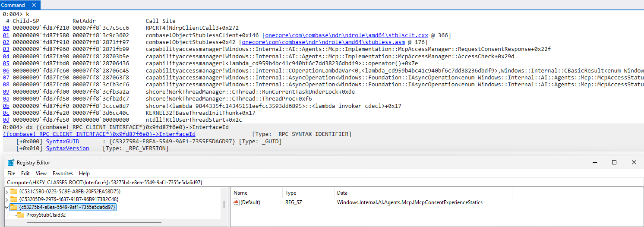This screenshot has width=644, height=227.
Task: Click the SyntaxVersion link
Action: coord(67,148)
